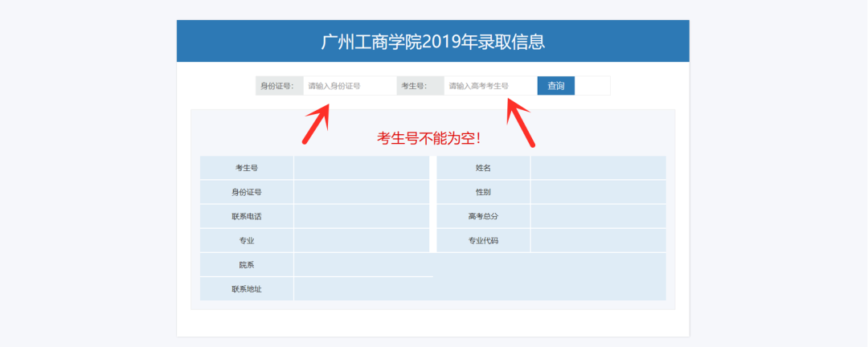Click the 身份证号: label beside the input

[x=280, y=86]
